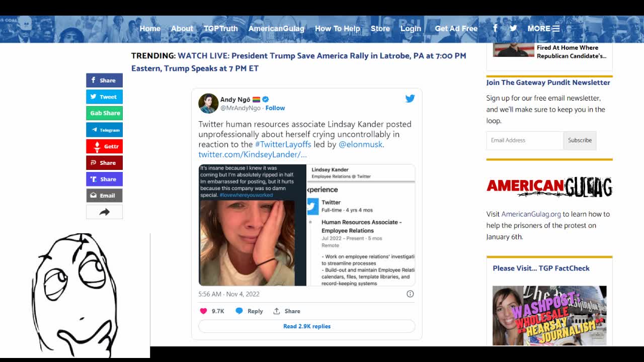Screen dimensions: 644x362
Task: Click the purple Truth Social Share button
Action: tap(104, 179)
